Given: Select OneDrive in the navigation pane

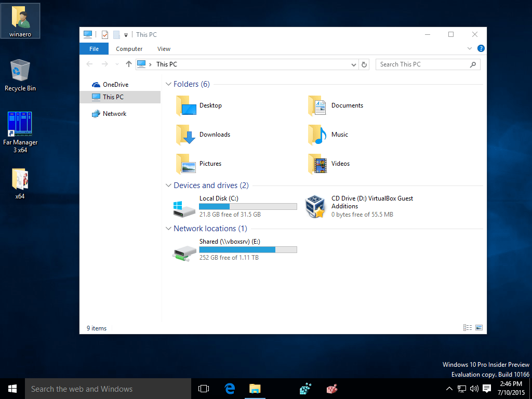Looking at the screenshot, I should tap(115, 84).
